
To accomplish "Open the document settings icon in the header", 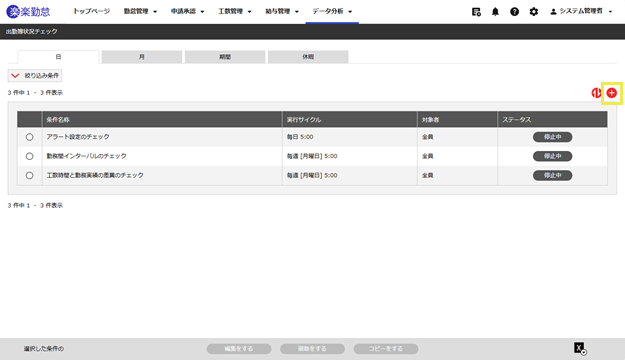I will click(x=476, y=12).
